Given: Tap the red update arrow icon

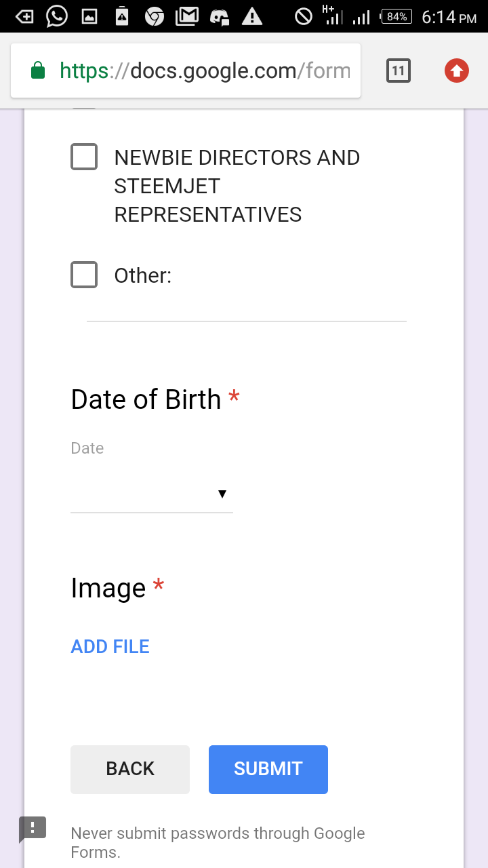Looking at the screenshot, I should (457, 71).
